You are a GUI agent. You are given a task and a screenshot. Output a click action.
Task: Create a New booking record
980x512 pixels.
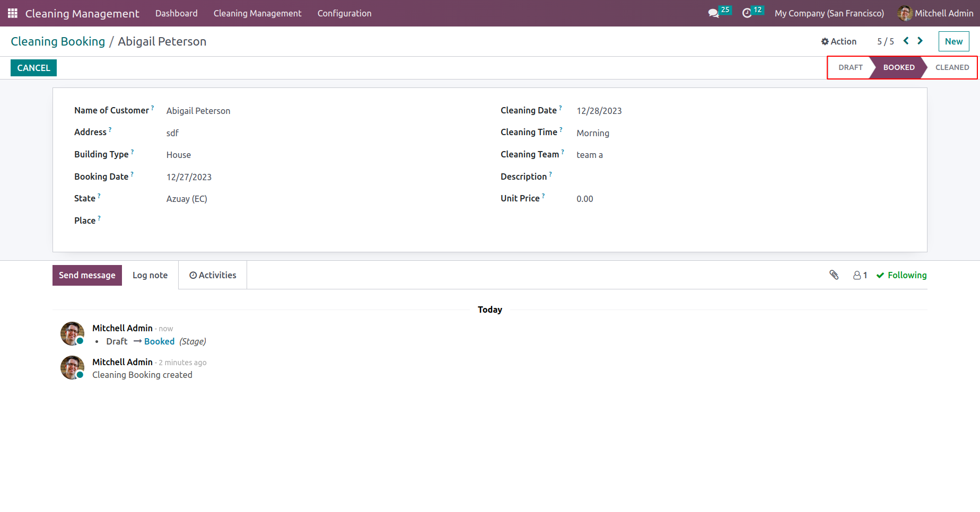[953, 41]
